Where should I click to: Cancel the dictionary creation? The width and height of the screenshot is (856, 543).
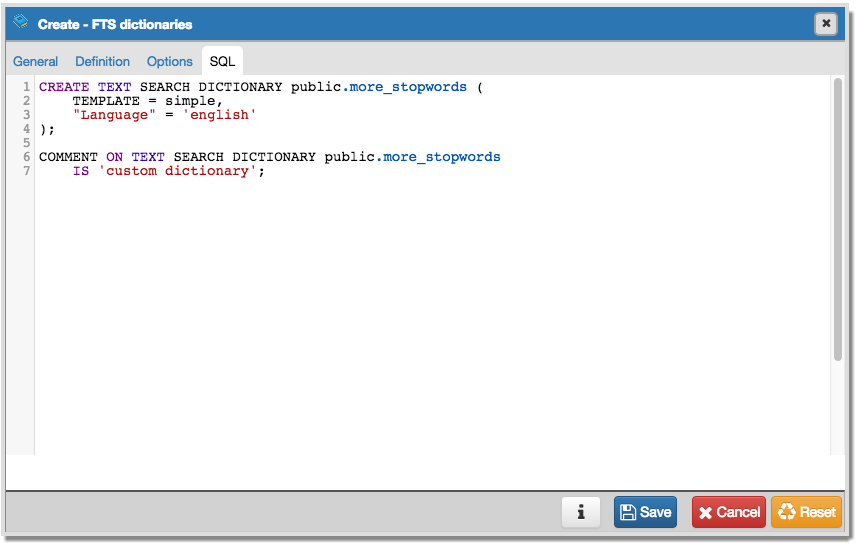(728, 512)
